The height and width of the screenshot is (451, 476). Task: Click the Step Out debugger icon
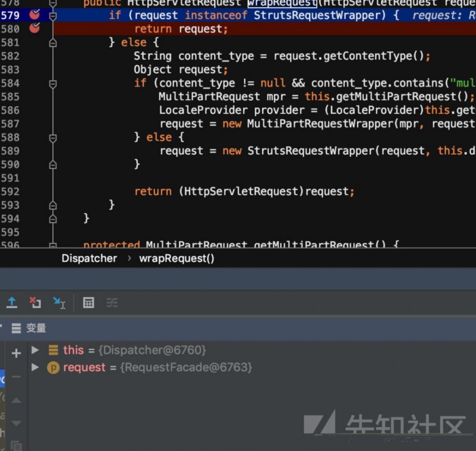pos(12,303)
